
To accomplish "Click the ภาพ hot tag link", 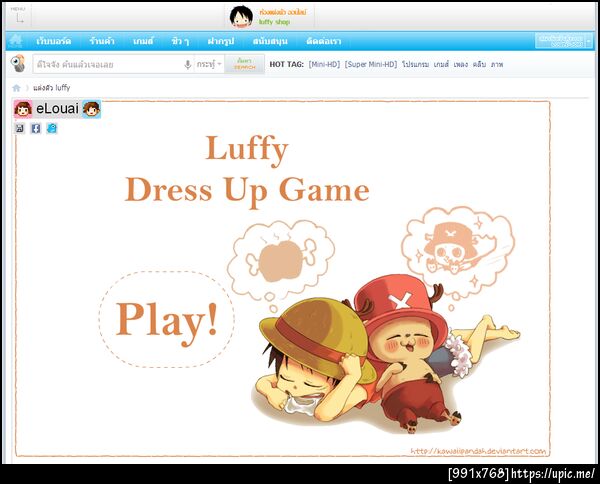I will point(497,64).
